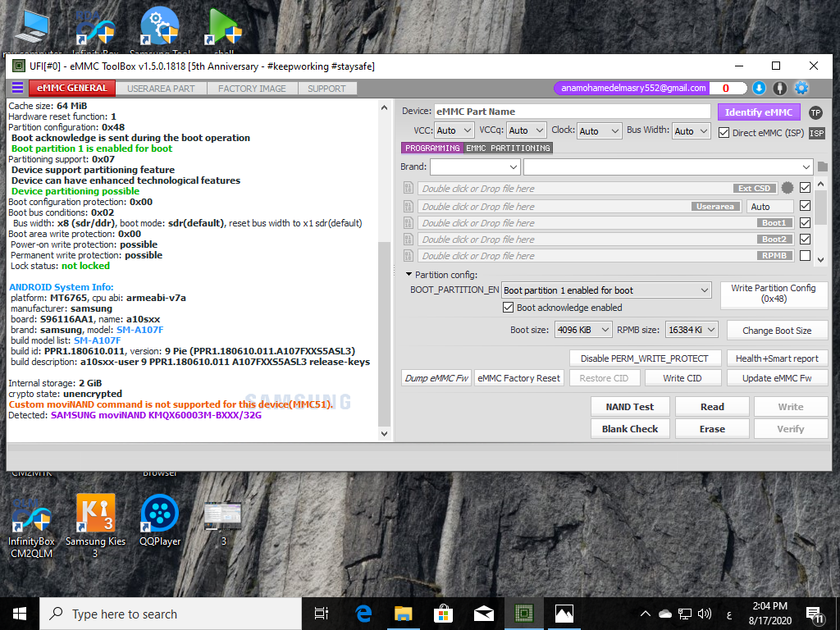Open Microsoft Store from taskbar
840x630 pixels.
444,614
